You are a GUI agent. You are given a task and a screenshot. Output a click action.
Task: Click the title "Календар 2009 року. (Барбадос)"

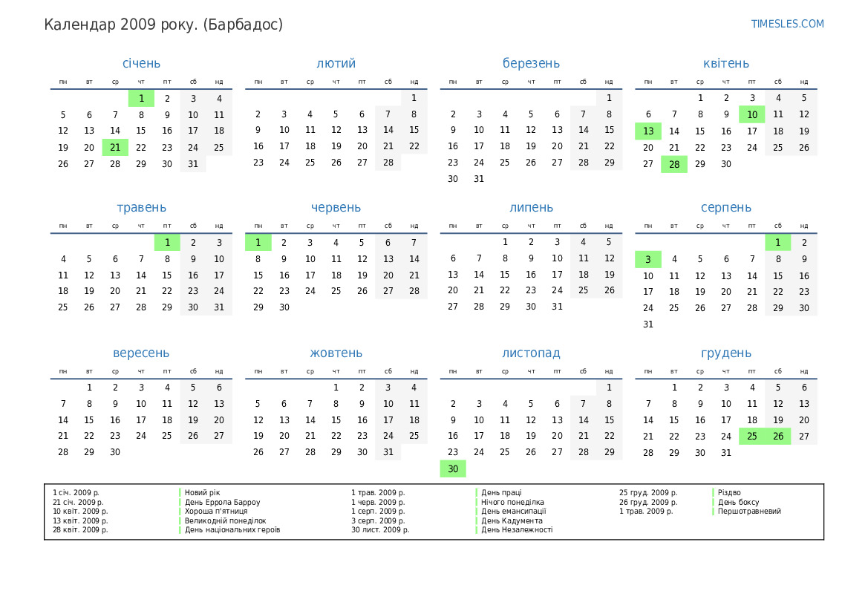point(163,25)
